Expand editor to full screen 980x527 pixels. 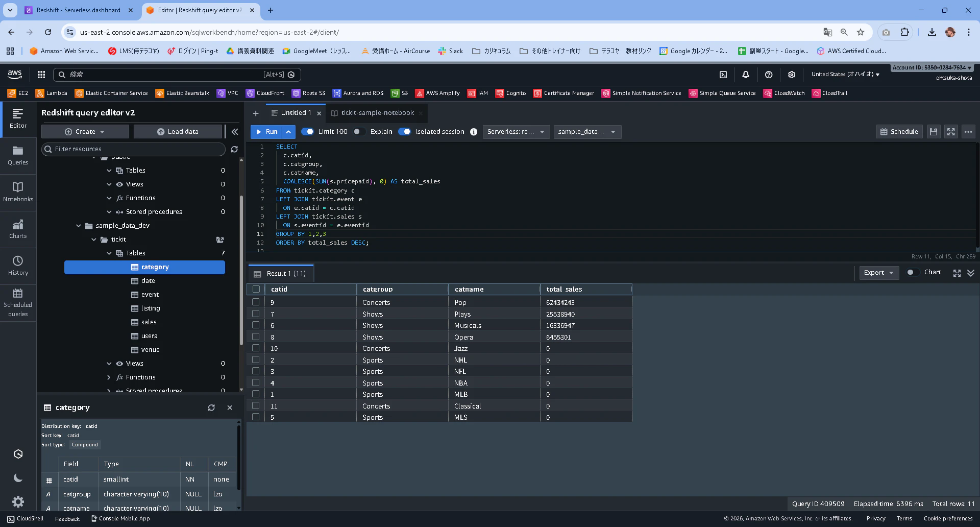click(951, 132)
